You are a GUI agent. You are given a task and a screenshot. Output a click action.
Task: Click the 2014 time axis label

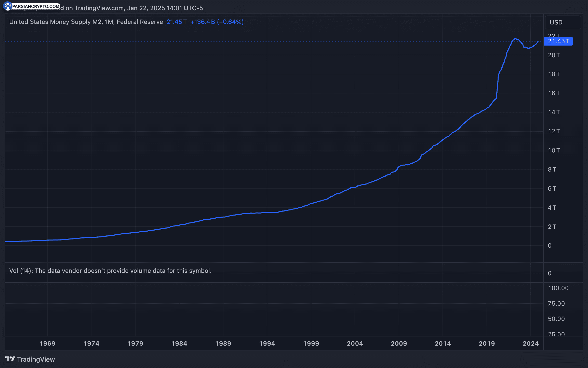pos(443,343)
